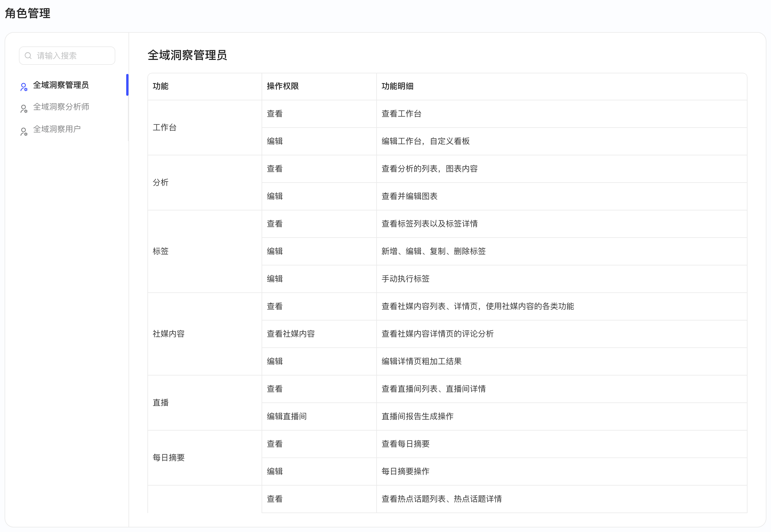771x532 pixels.
Task: Click the search magnifier icon
Action: tap(28, 56)
